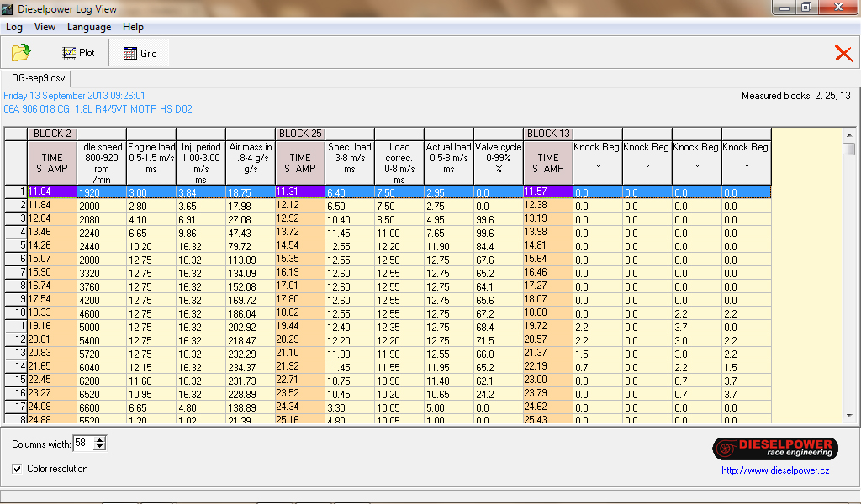Click the application icon in title bar
The image size is (861, 504).
[8, 8]
